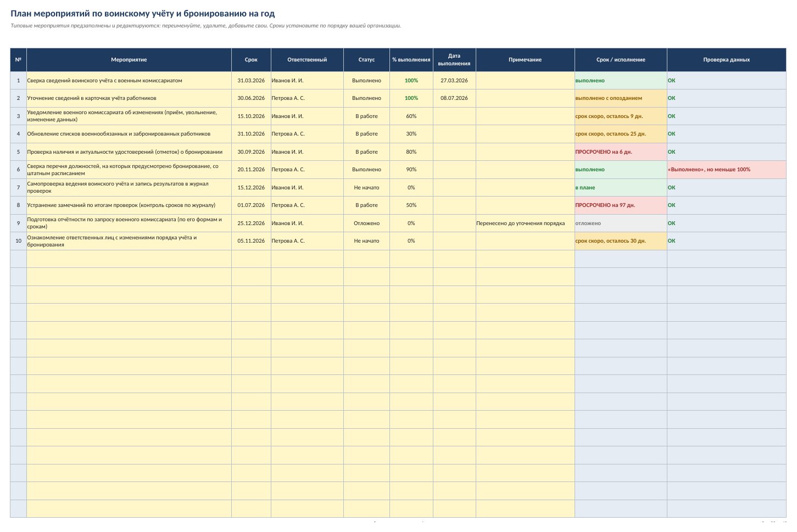Viewport: 797px width, 532px height.
Task: Select completion date '08.07.2026'
Action: click(x=454, y=98)
